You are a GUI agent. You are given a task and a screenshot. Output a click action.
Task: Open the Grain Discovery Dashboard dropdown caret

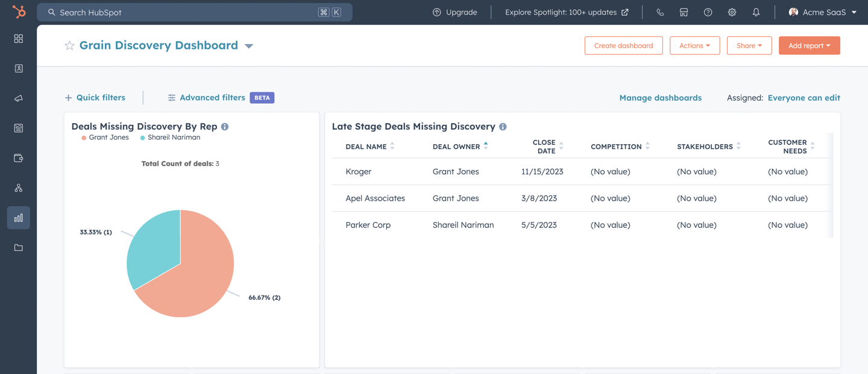pos(249,46)
